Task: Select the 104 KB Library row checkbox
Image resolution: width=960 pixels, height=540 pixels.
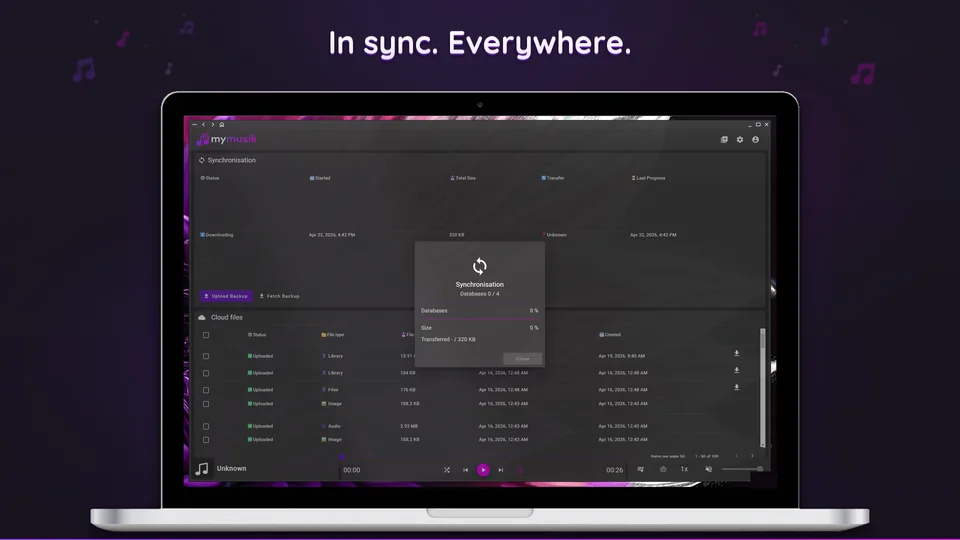Action: (x=206, y=373)
